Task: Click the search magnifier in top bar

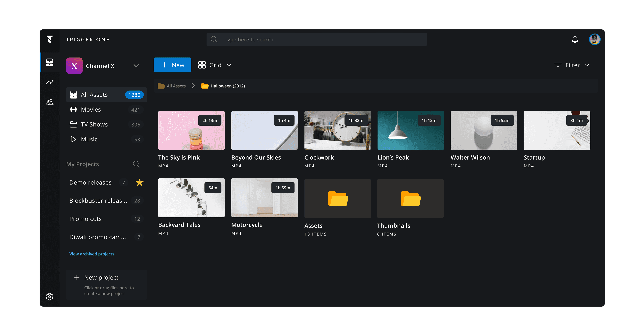Action: pos(214,39)
